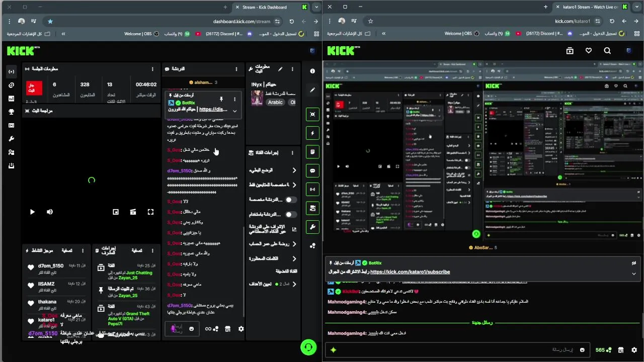This screenshot has height=362, width=644.
Task: Click the Arabic language tag
Action: click(x=275, y=102)
